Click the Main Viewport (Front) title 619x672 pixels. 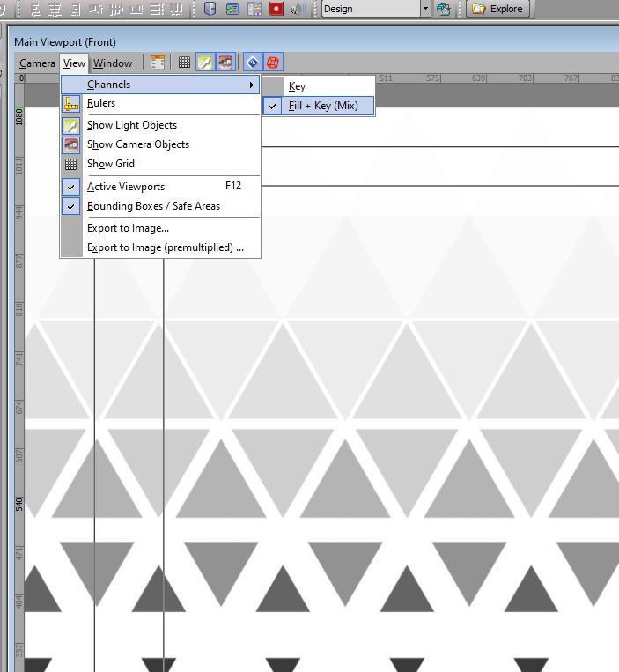(x=65, y=42)
